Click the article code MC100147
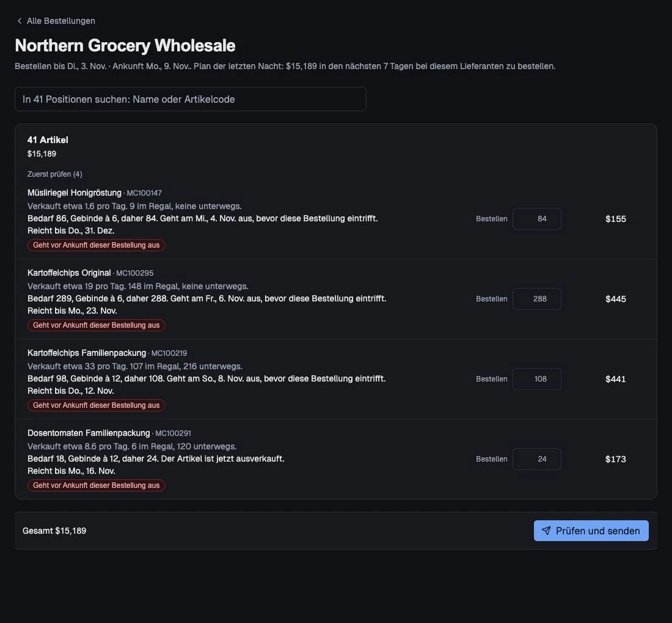 coord(144,193)
